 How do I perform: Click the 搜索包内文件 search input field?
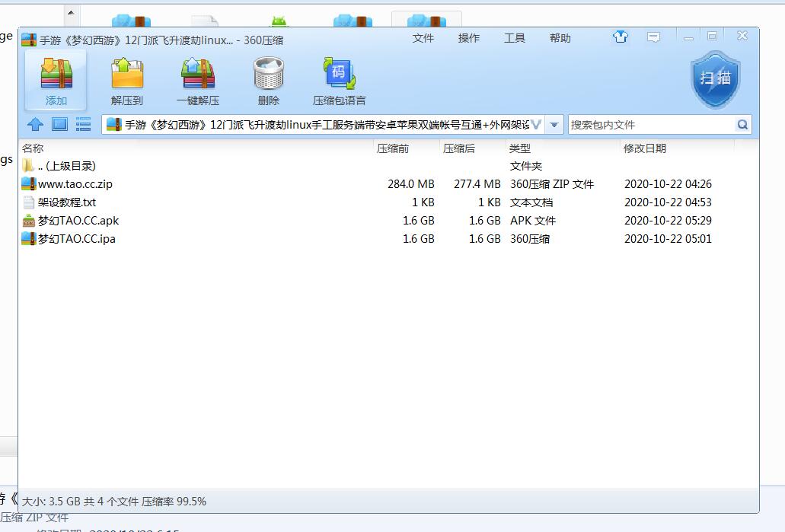coord(651,125)
